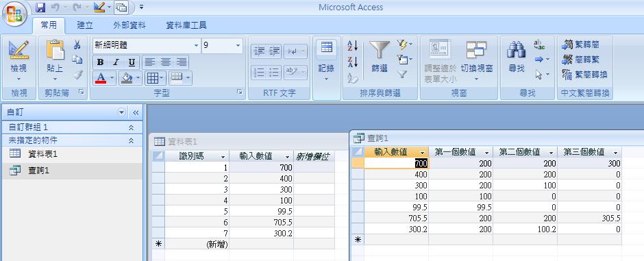Open 第三個數值 column filter dropdown

click(x=616, y=152)
